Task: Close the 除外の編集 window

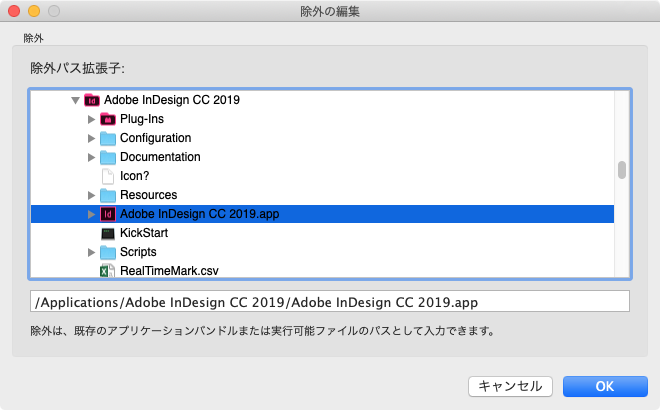Action: coord(14,11)
